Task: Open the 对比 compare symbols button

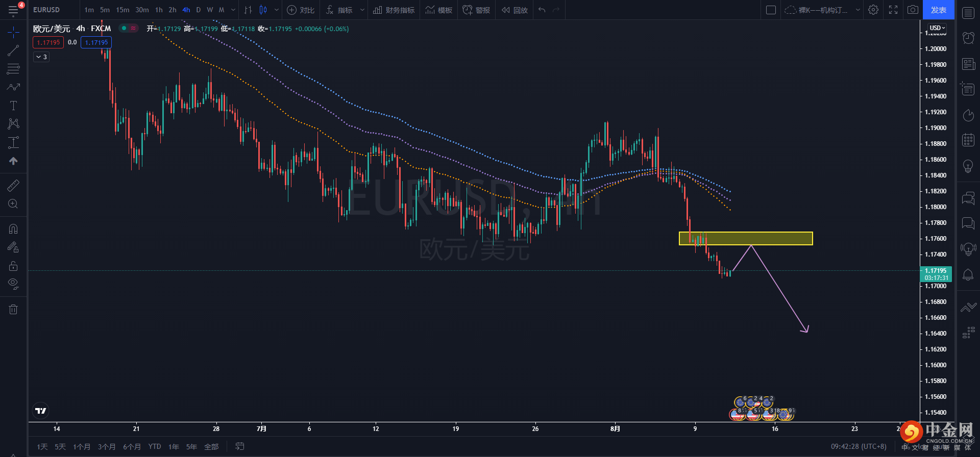Action: 301,10
